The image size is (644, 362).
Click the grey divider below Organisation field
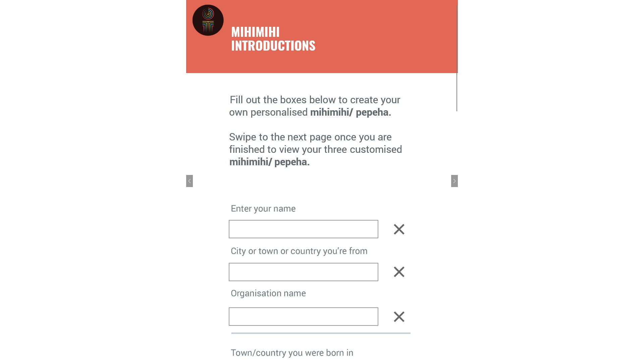(321, 333)
